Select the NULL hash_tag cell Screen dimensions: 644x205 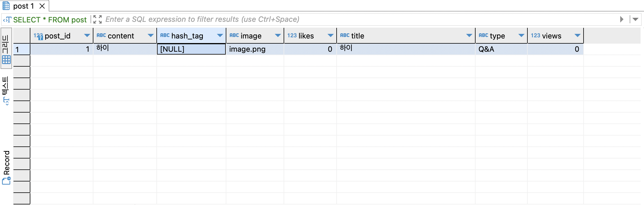(x=191, y=49)
